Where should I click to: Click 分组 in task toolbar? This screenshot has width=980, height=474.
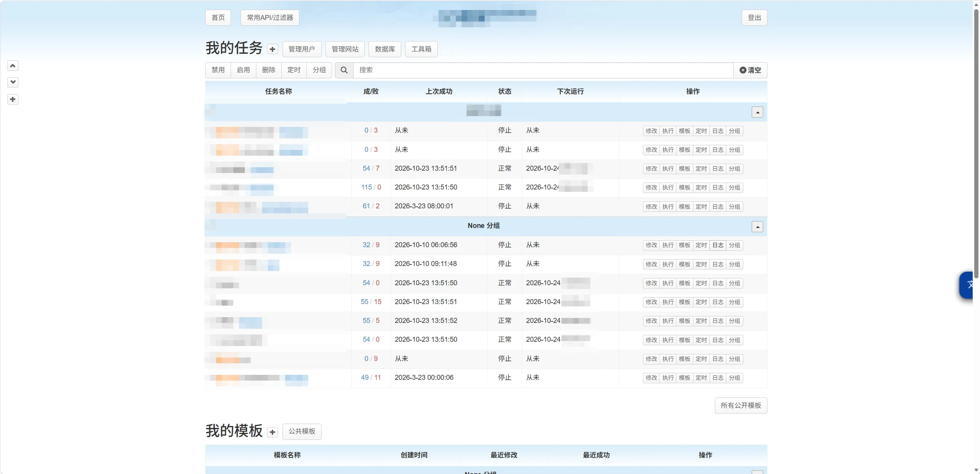coord(319,70)
